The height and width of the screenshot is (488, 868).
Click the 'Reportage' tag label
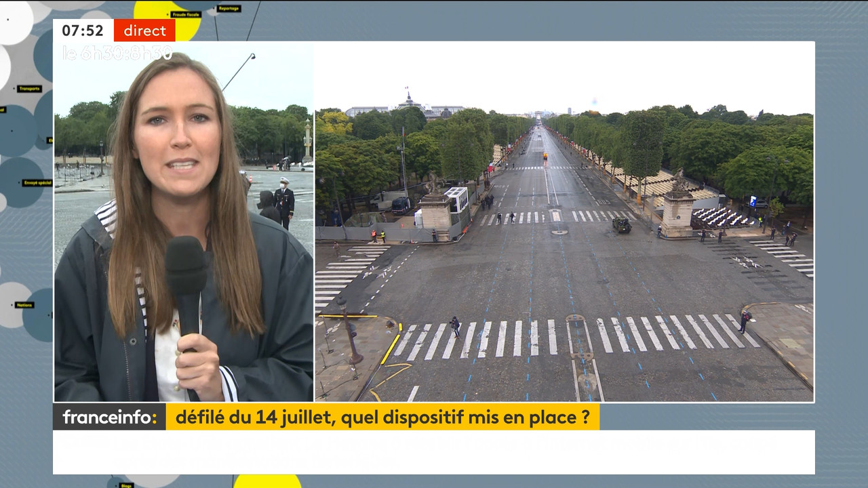[x=229, y=8]
